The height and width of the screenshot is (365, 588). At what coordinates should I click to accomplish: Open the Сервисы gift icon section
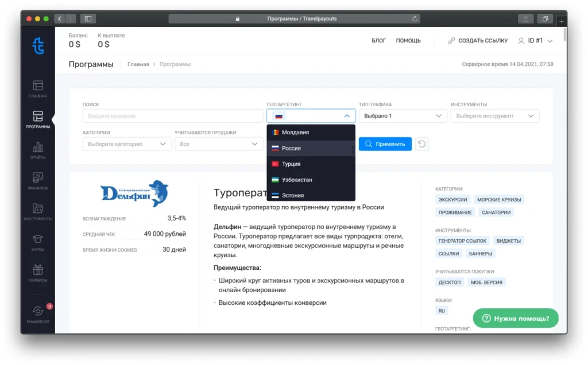coord(38,273)
